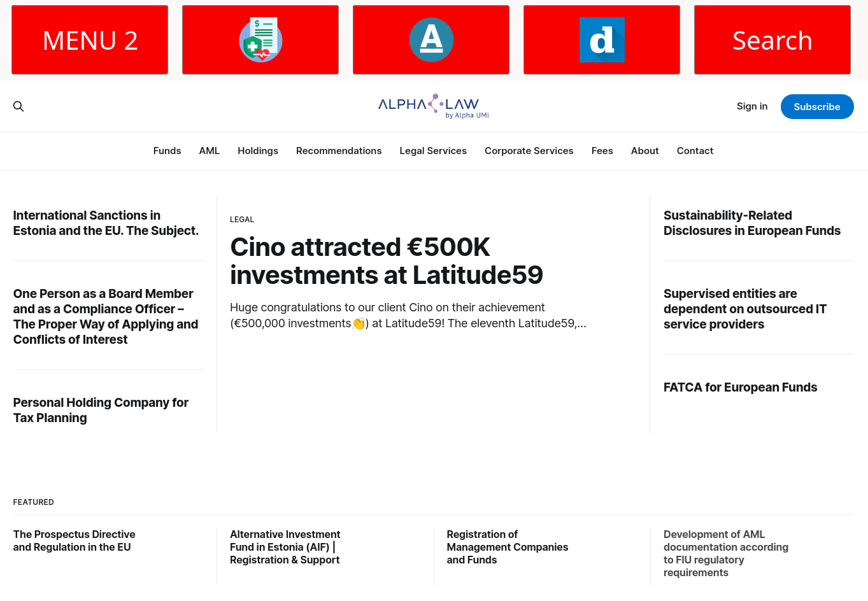Click the magnifier search icon
868x601 pixels.
pyautogui.click(x=18, y=106)
